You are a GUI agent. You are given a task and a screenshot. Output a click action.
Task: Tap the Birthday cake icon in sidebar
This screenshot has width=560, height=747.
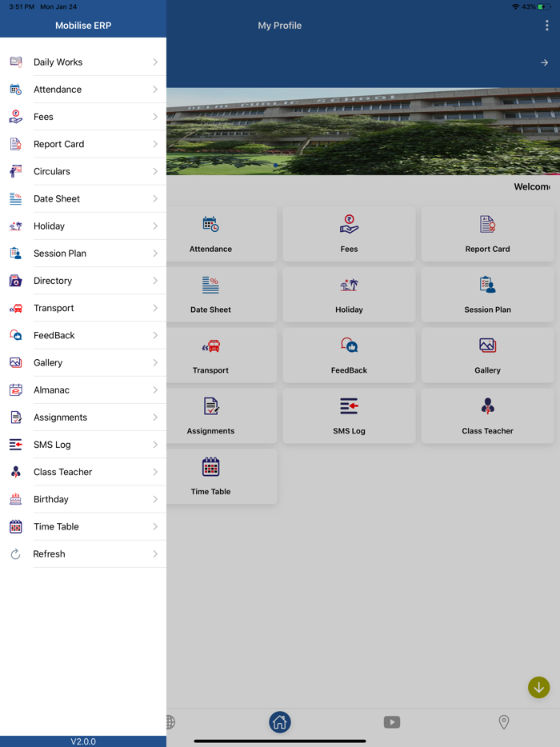point(16,499)
